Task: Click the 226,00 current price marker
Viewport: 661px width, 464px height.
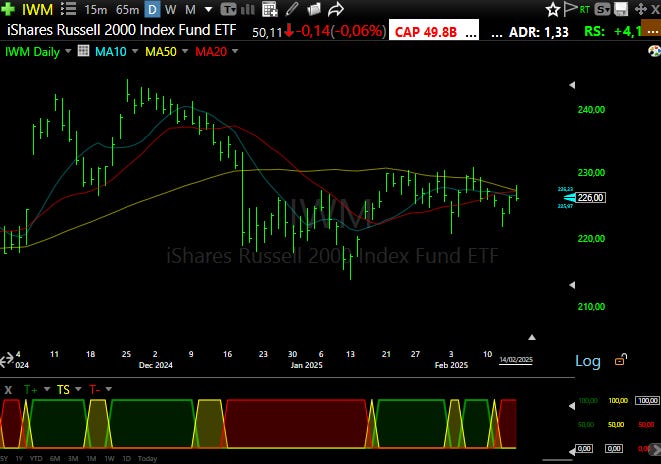Action: [591, 198]
